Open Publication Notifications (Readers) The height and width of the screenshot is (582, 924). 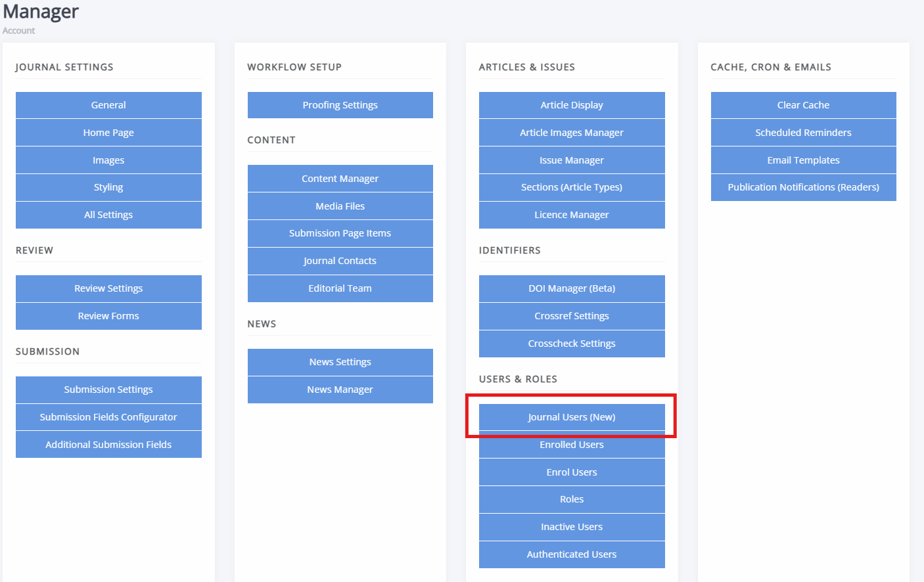pos(804,187)
